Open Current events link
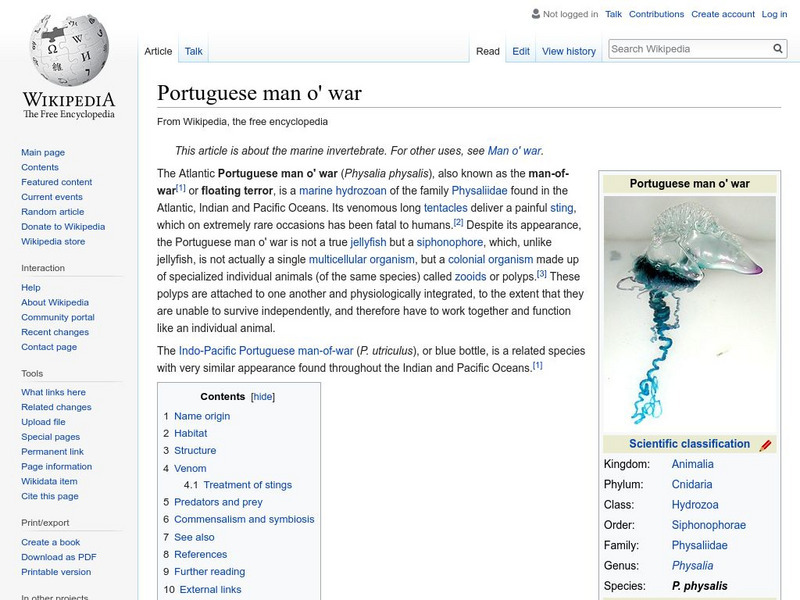The image size is (800, 600). (x=52, y=196)
